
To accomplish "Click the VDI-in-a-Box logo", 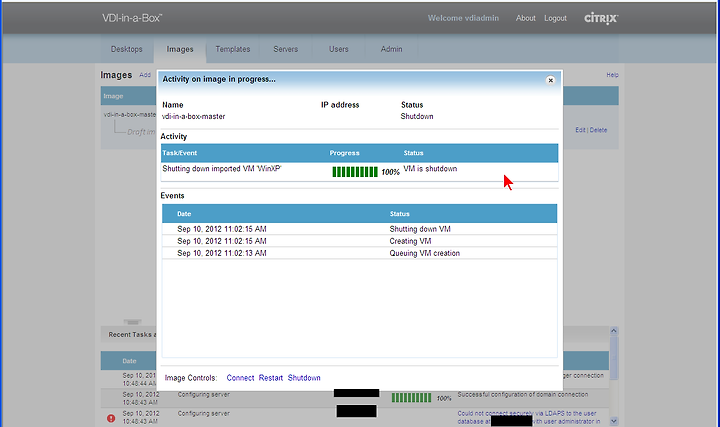I will (x=132, y=18).
